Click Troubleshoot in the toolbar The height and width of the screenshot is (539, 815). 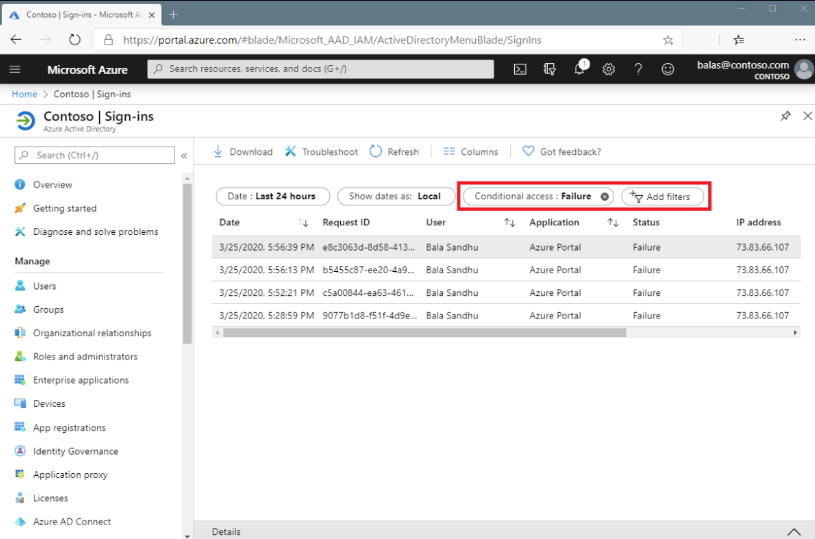point(321,152)
